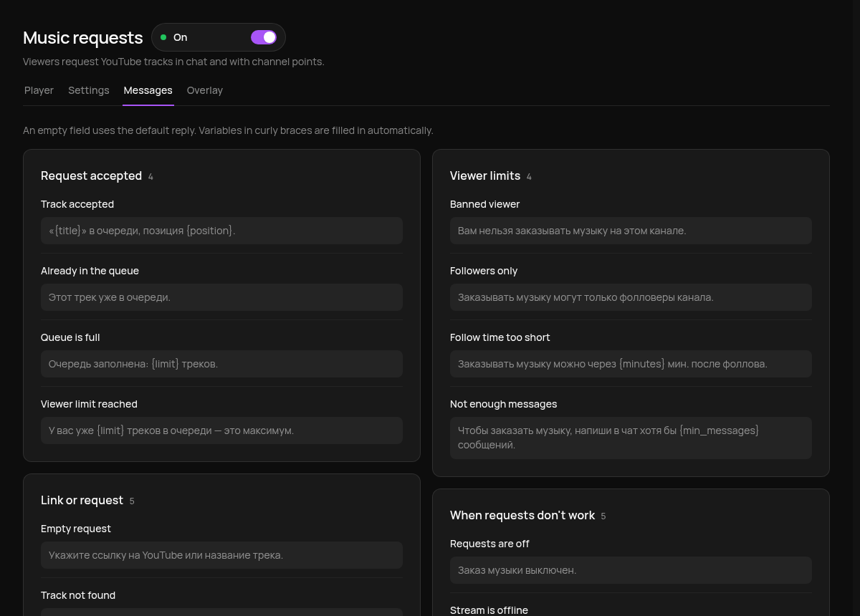The height and width of the screenshot is (616, 860).
Task: Click the "An empty field uses the default reply" hint
Action: click(228, 130)
